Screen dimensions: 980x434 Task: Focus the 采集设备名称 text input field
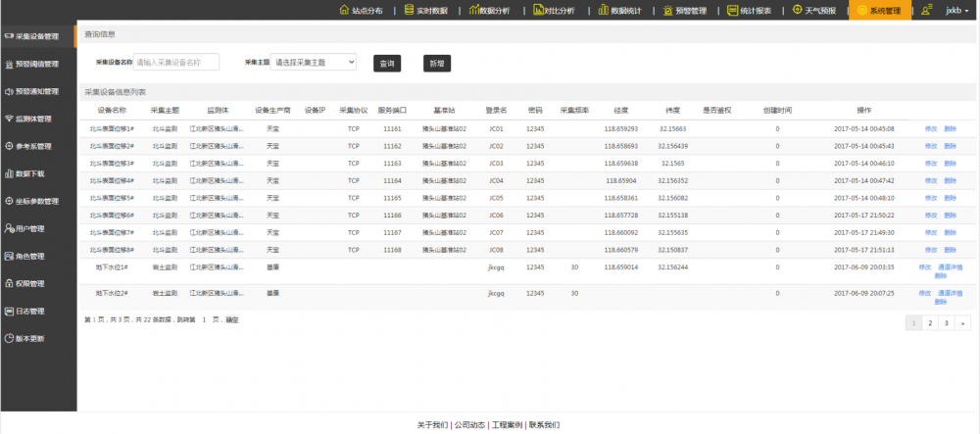pos(176,62)
